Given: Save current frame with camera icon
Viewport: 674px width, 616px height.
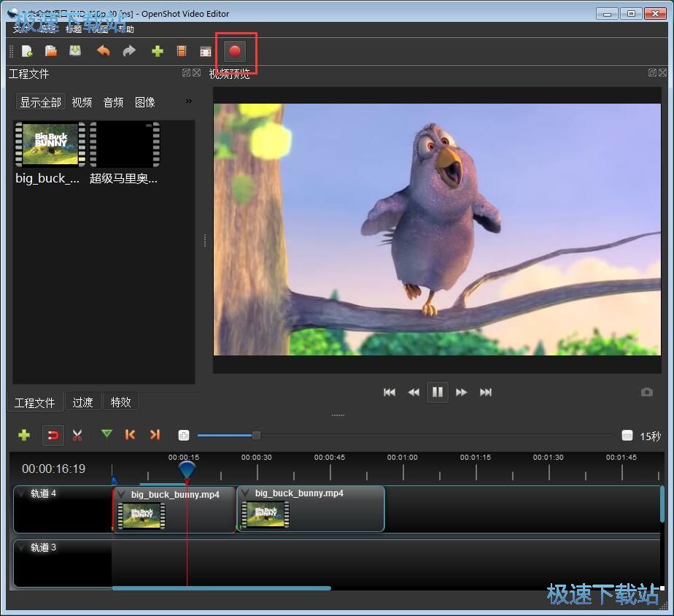Looking at the screenshot, I should pos(647,393).
